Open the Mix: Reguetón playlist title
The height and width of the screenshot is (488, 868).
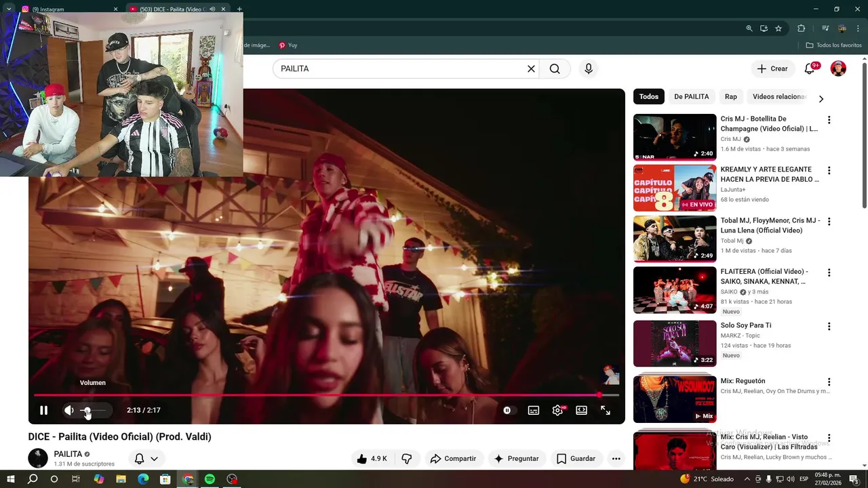[x=743, y=381]
